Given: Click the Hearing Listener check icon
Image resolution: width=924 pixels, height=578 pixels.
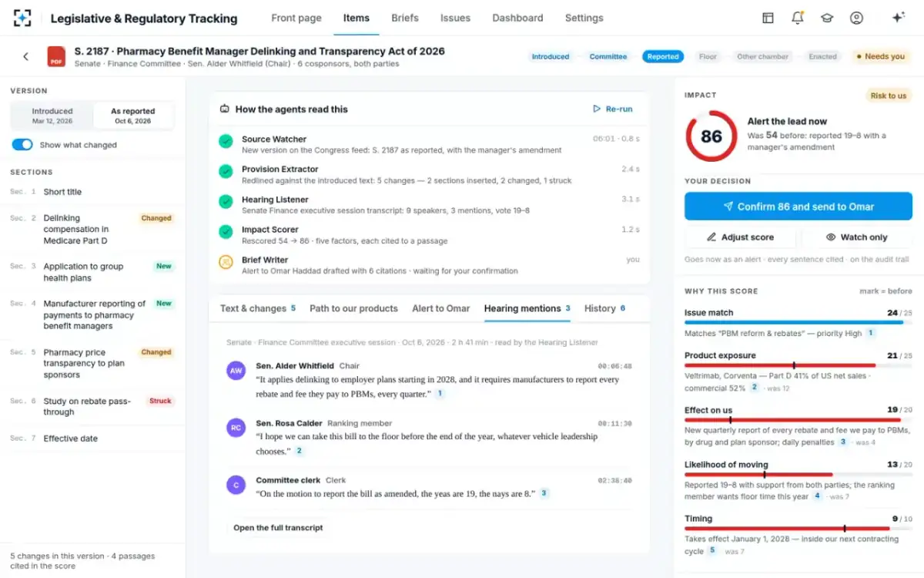Looking at the screenshot, I should (226, 202).
